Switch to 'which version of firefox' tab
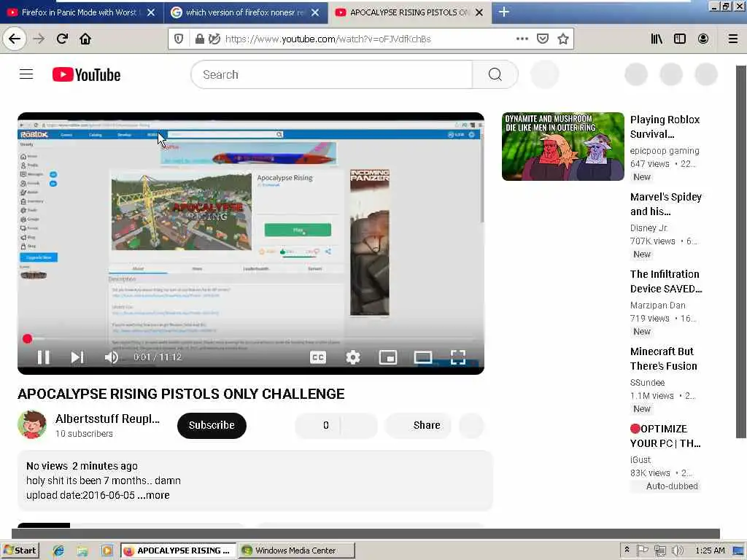This screenshot has height=560, width=747. (x=244, y=12)
